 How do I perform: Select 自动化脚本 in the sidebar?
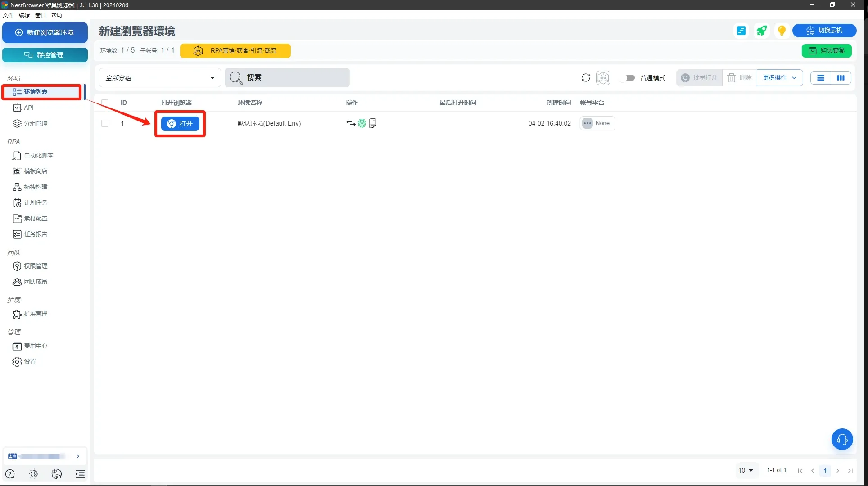(38, 155)
